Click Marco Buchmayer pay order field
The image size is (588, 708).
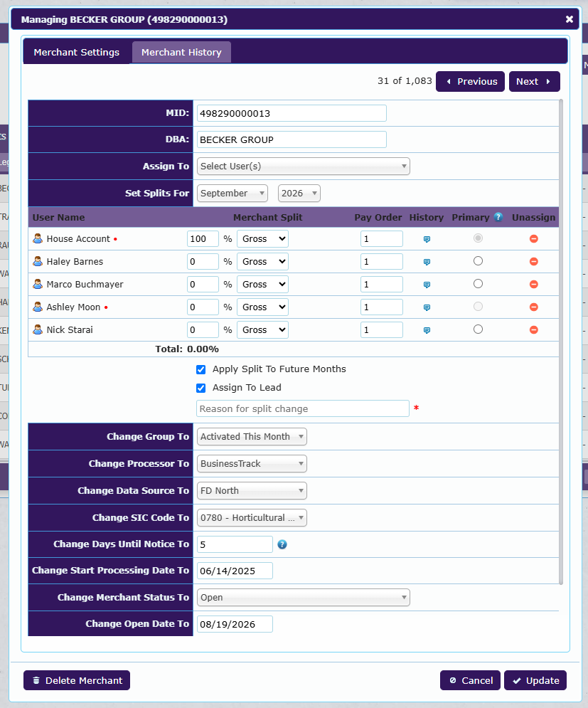(381, 285)
